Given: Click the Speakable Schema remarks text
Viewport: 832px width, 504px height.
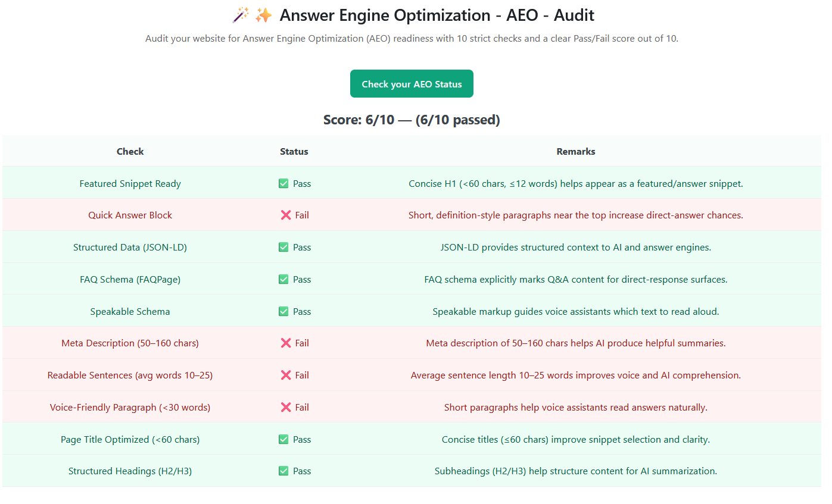Looking at the screenshot, I should [575, 312].
